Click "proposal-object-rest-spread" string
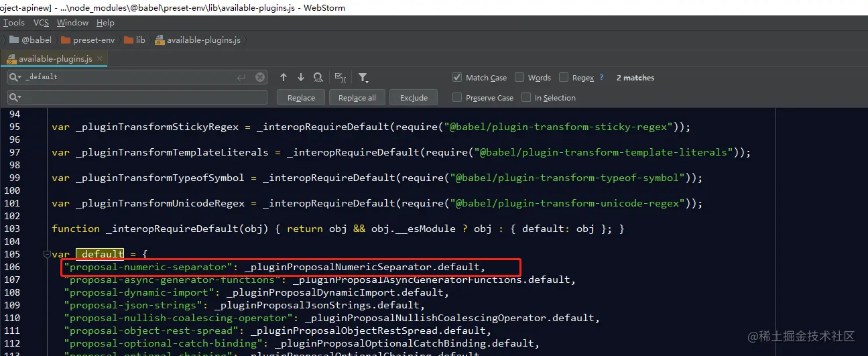The image size is (868, 356). tap(151, 331)
